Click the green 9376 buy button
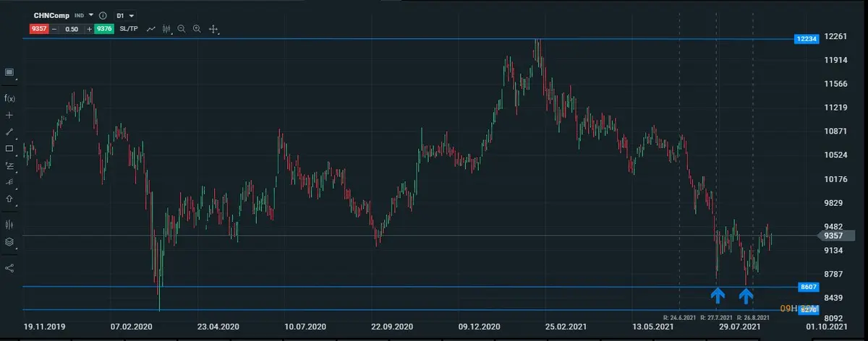 (x=103, y=29)
